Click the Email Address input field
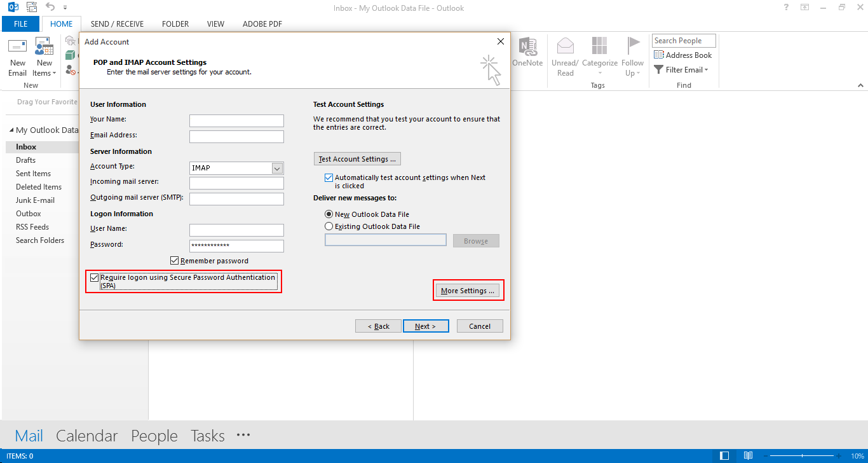Screen dimensions: 868x463 click(236, 137)
